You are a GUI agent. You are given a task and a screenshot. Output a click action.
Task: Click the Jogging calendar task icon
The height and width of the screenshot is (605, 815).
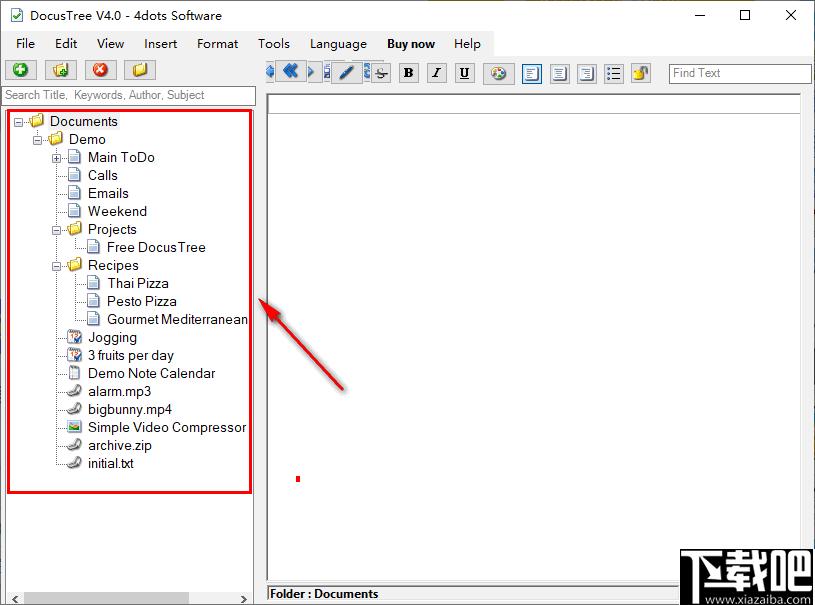[x=75, y=337]
